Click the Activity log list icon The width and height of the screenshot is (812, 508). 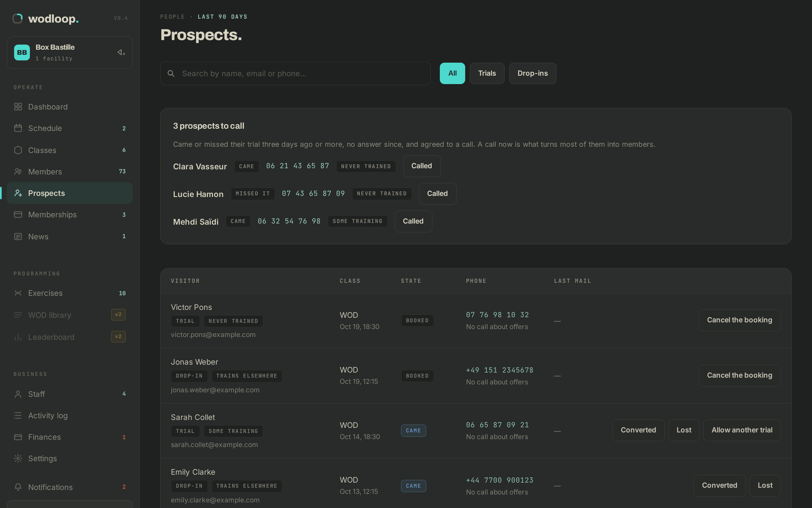tap(18, 416)
